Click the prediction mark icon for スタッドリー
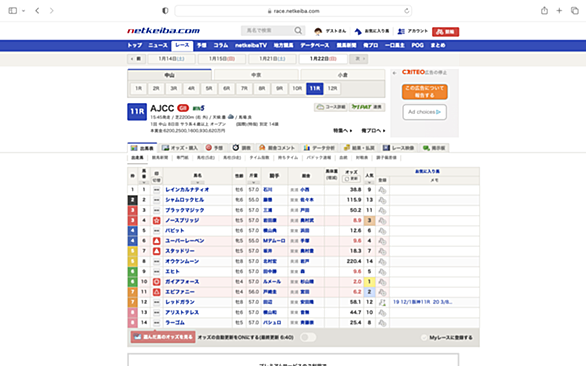Viewport: 586px width, 366px height. coord(157,251)
